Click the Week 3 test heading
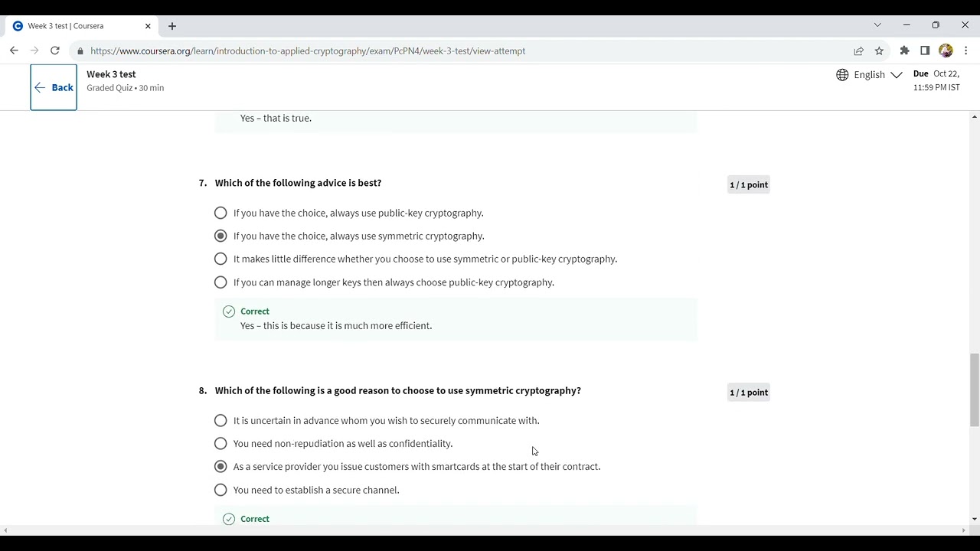 [111, 74]
